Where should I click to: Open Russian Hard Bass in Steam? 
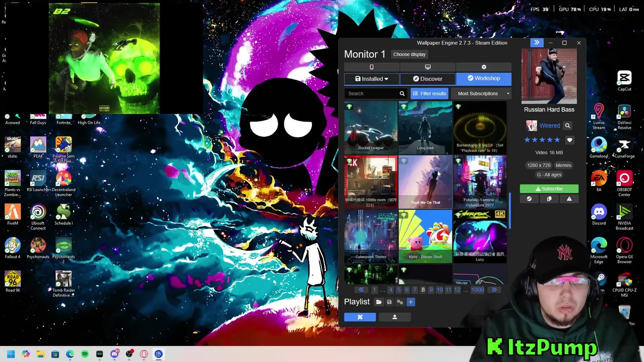pyautogui.click(x=529, y=199)
